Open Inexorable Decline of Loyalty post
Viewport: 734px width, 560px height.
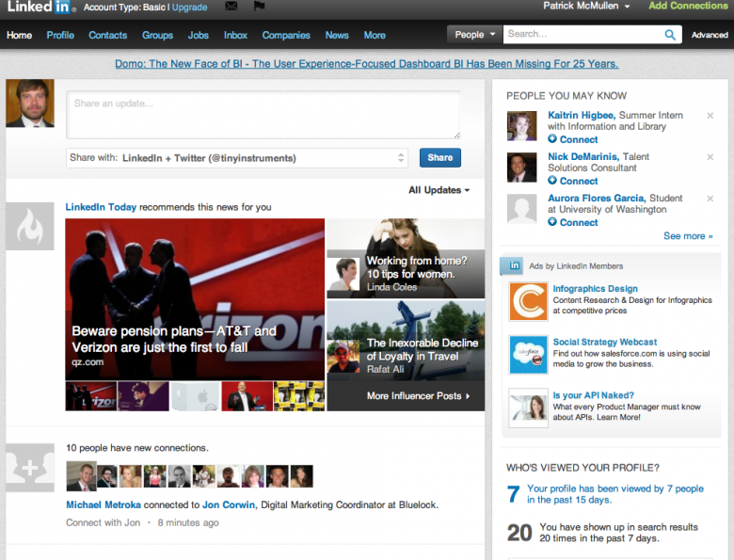[406, 341]
